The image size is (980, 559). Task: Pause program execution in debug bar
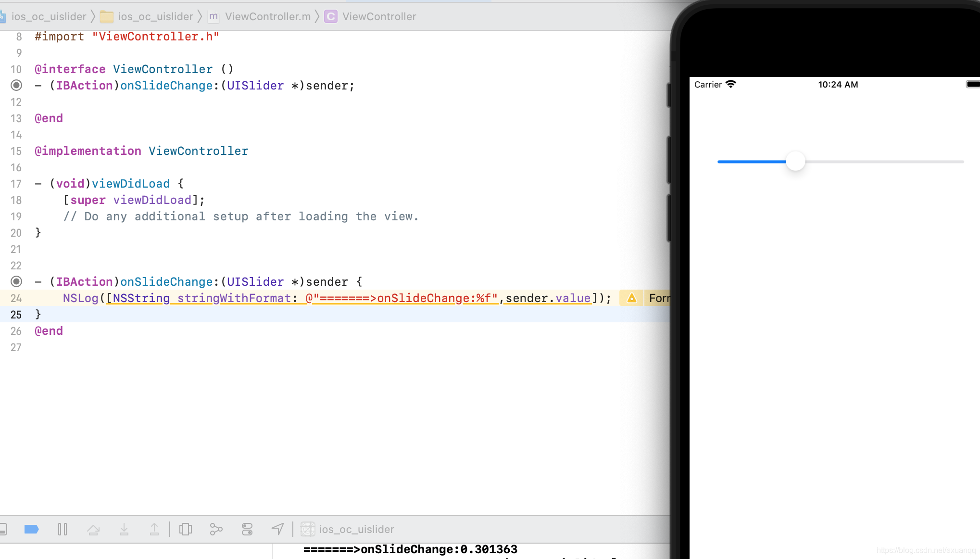(x=63, y=530)
